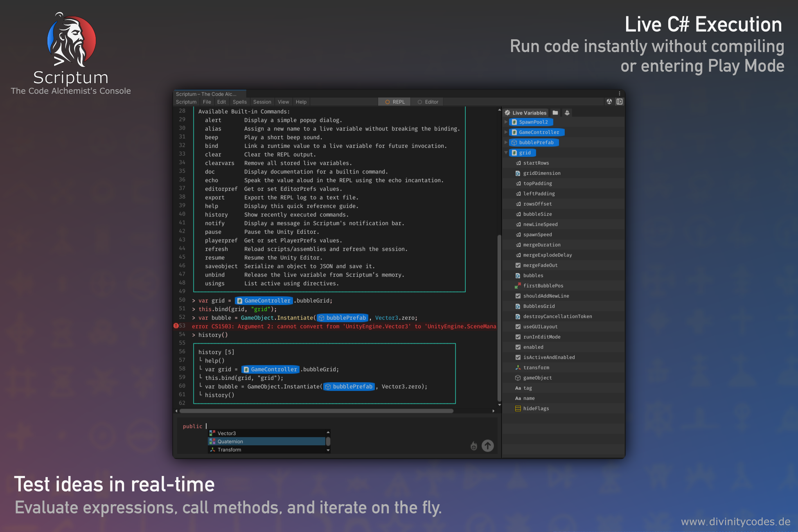Open the Session menu
798x532 pixels.
click(x=262, y=102)
